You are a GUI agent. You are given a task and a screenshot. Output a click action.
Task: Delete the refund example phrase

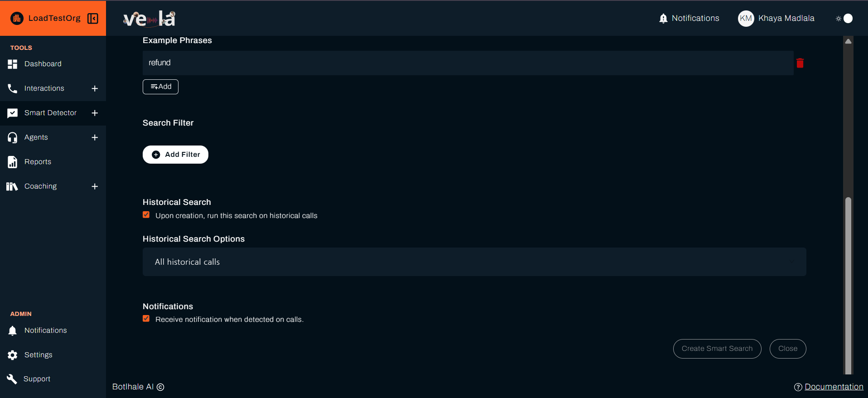(800, 63)
